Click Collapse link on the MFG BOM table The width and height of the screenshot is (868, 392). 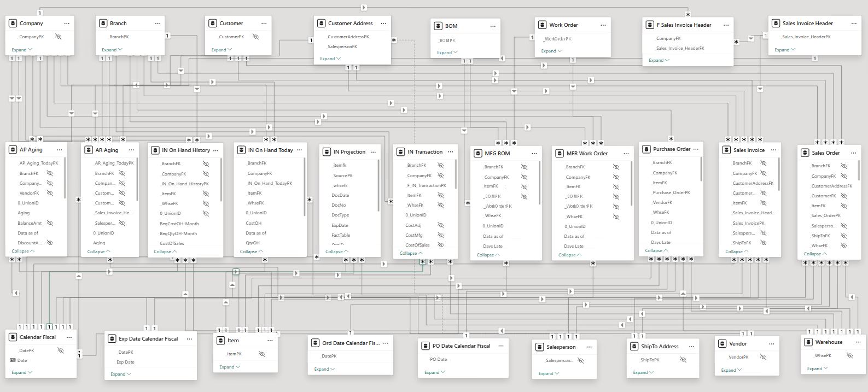(488, 255)
